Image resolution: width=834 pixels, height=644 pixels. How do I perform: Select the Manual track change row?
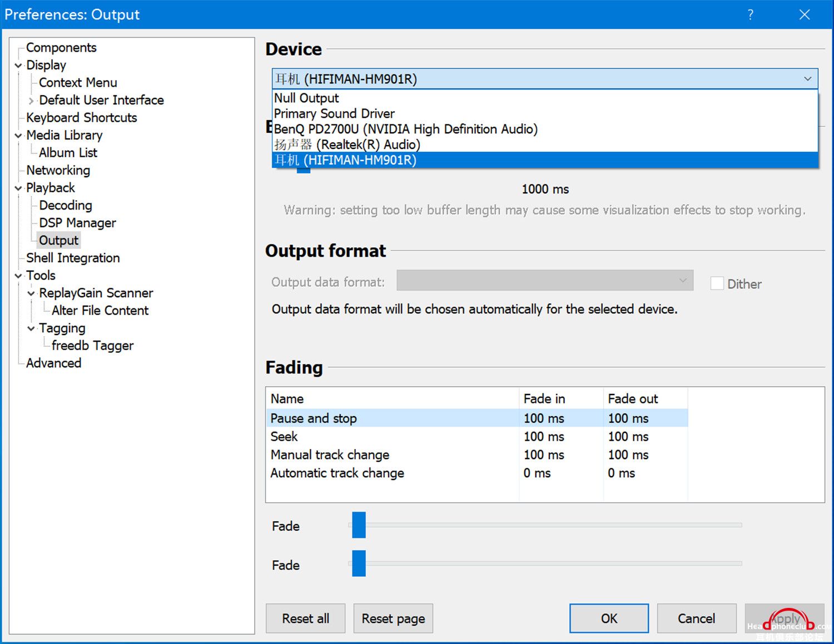pos(477,455)
